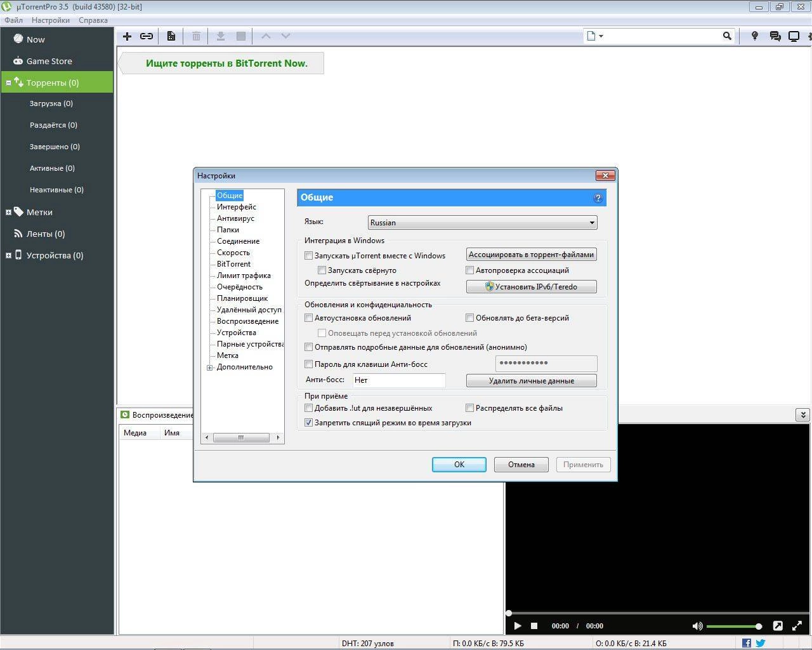Viewport: 812px width, 650px height.
Task: Click the chat feedback icon
Action: pos(774,36)
